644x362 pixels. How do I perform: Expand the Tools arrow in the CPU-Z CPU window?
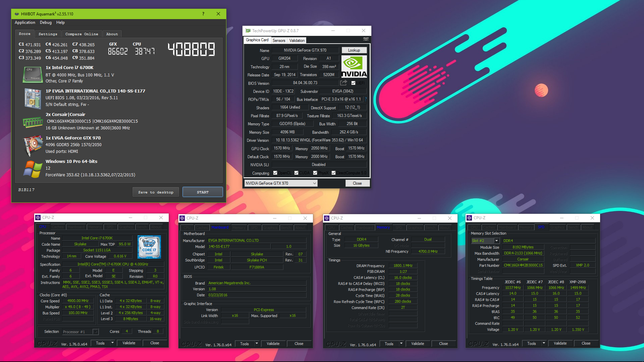point(112,343)
